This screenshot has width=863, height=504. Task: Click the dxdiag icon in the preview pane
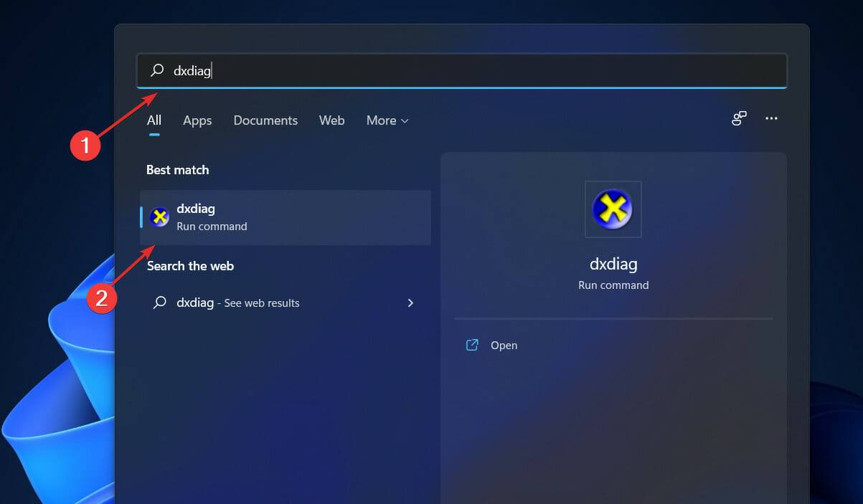click(x=613, y=209)
